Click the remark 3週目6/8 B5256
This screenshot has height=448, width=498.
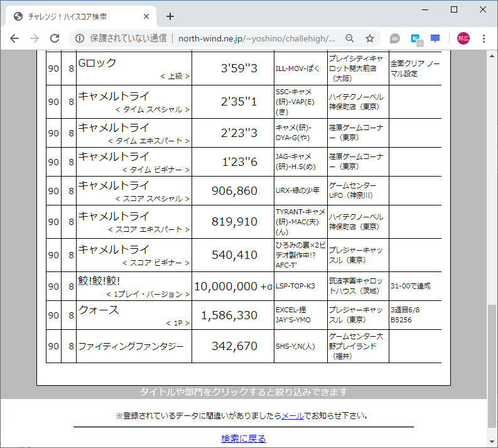(405, 315)
